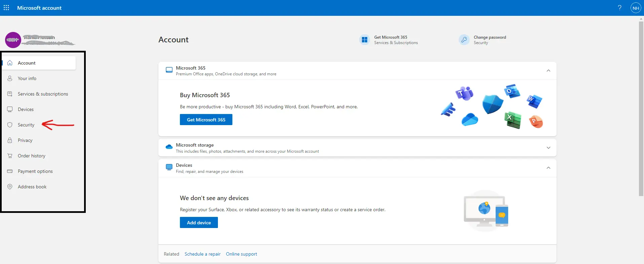The height and width of the screenshot is (264, 644).
Task: Click the devices illustration image
Action: point(486,211)
